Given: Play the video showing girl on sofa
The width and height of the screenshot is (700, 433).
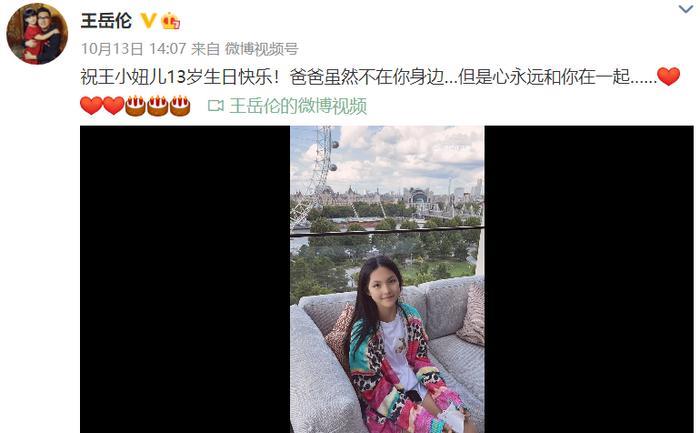Looking at the screenshot, I should (x=387, y=279).
